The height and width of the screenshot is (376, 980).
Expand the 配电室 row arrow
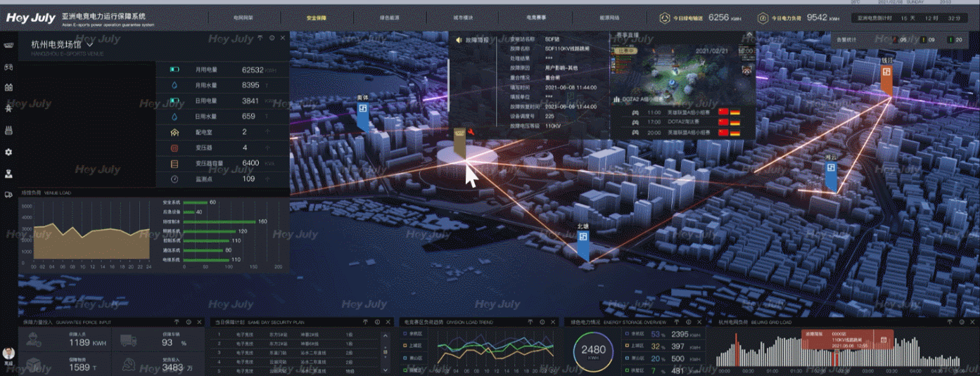[x=269, y=132]
